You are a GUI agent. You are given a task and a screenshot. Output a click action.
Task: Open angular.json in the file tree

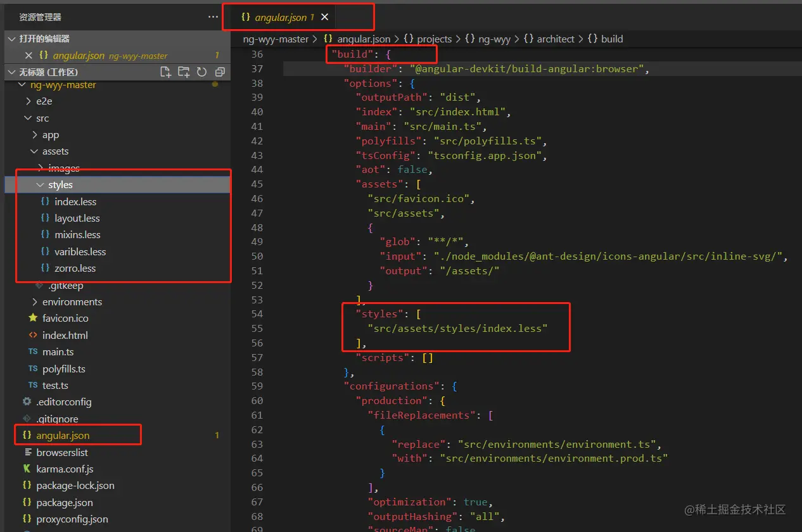pos(63,436)
